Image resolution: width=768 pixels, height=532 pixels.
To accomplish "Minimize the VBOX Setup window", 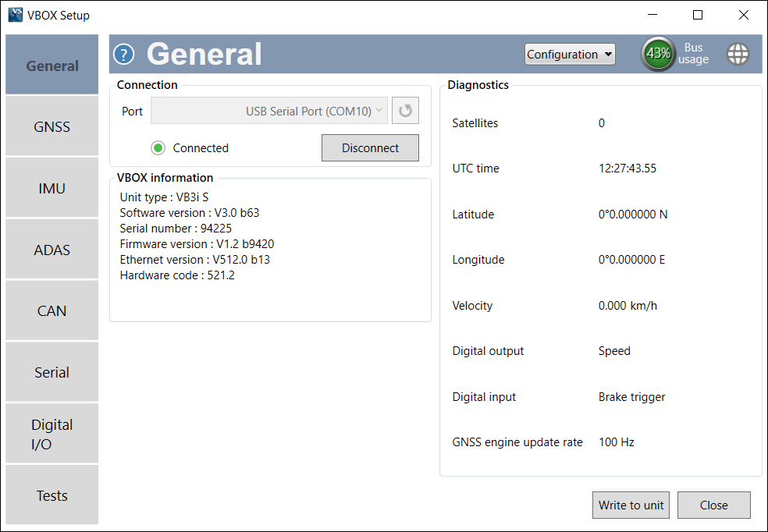I will 652,15.
